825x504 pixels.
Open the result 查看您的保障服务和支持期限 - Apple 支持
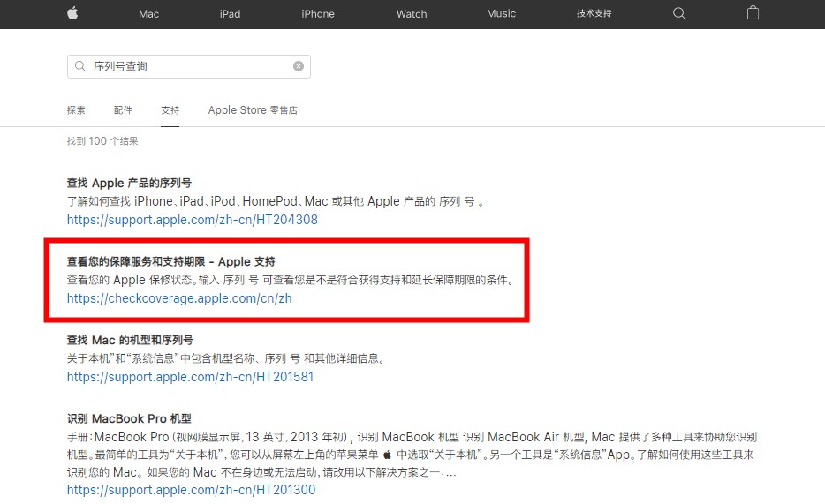tap(171, 262)
